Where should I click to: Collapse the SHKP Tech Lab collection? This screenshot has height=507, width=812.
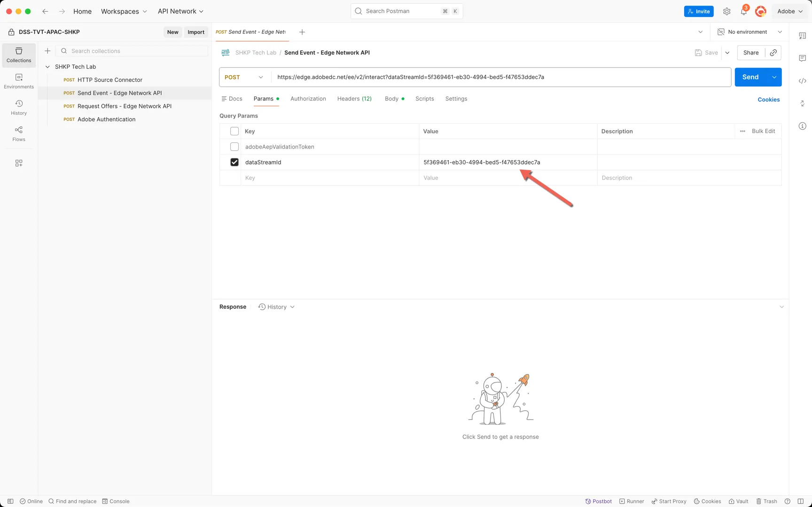pyautogui.click(x=47, y=67)
